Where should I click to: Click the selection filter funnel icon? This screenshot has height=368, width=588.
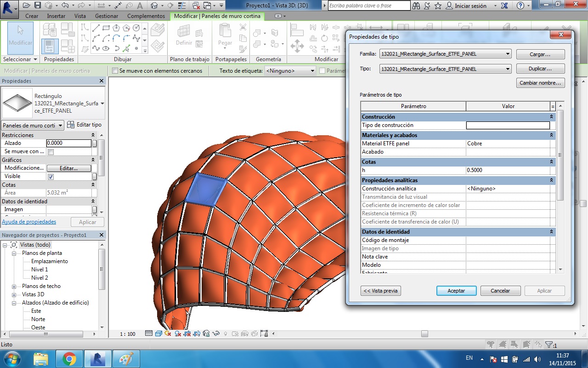[548, 345]
